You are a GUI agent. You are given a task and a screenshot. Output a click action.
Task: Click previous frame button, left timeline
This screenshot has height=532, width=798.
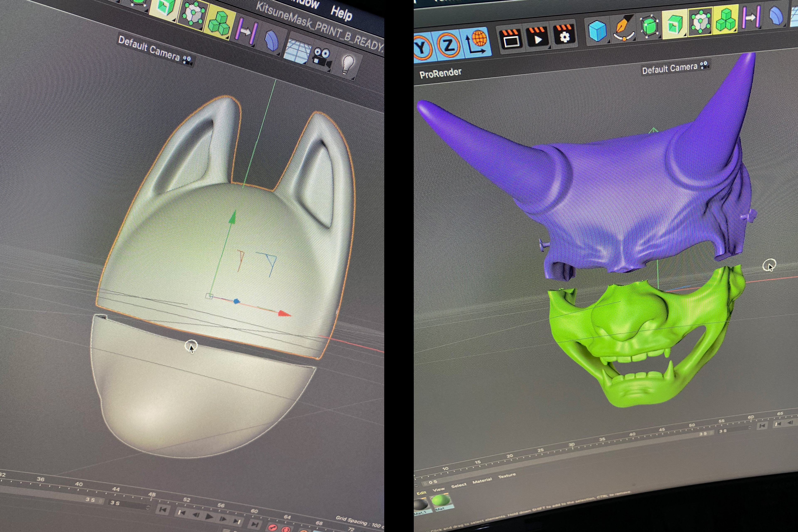196,515
